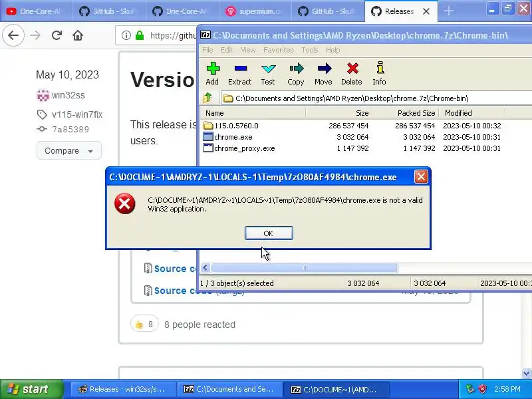The height and width of the screenshot is (399, 532).
Task: Click the page scrollbar down arrow
Action: (527, 373)
